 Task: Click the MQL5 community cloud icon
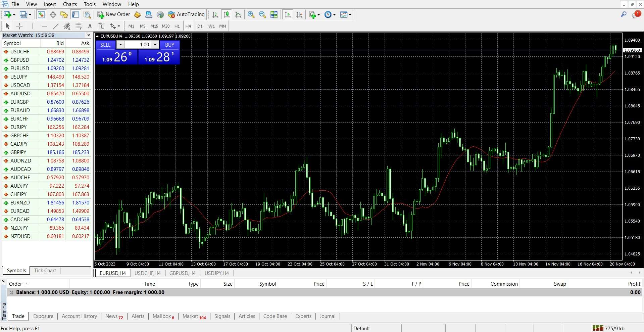[149, 14]
